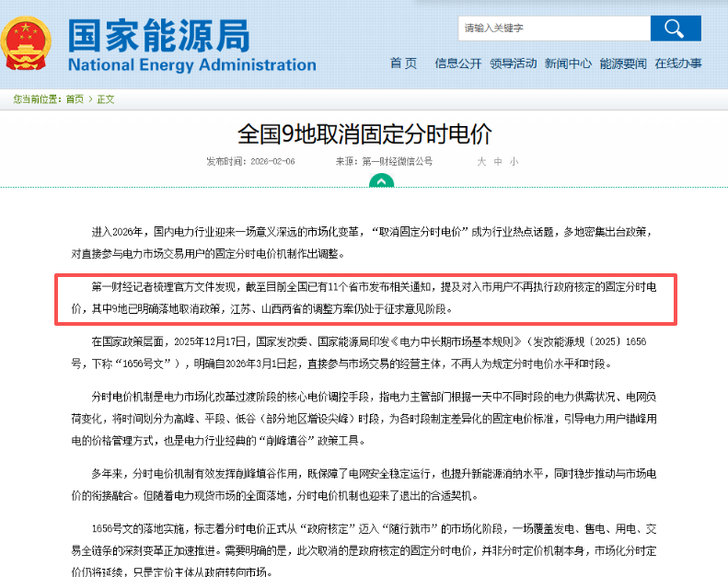Go to 领导活动 section
This screenshot has width=728, height=577.
click(x=513, y=63)
